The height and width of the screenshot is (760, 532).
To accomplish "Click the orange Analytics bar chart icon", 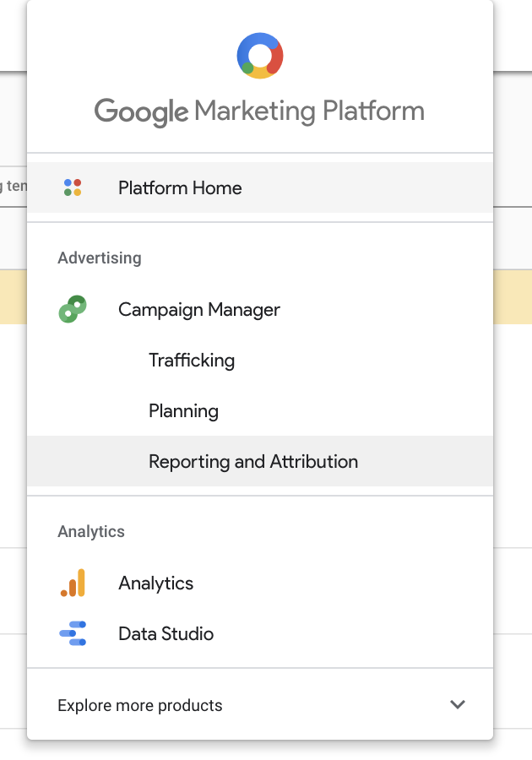I will (x=73, y=583).
